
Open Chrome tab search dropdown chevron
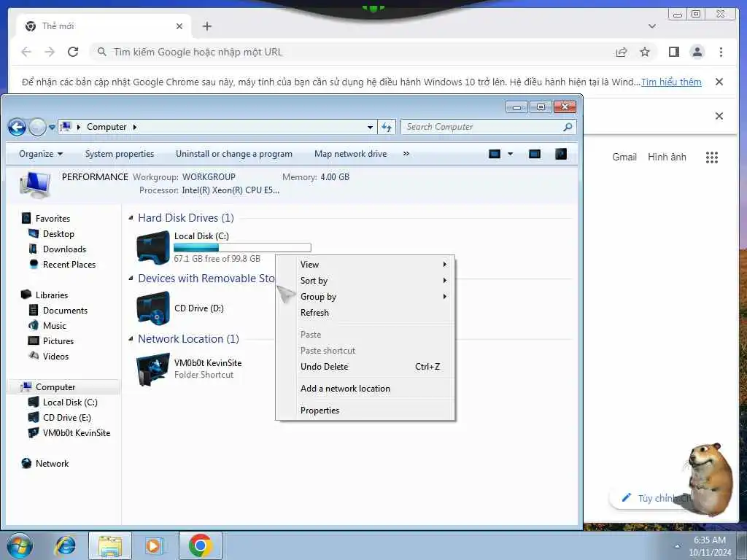(x=652, y=26)
